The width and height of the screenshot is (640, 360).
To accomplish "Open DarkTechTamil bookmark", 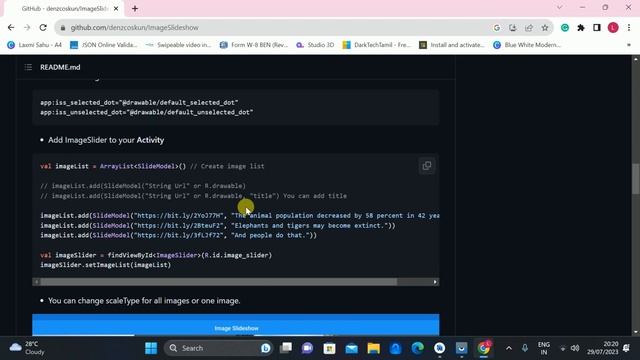I will [376, 45].
